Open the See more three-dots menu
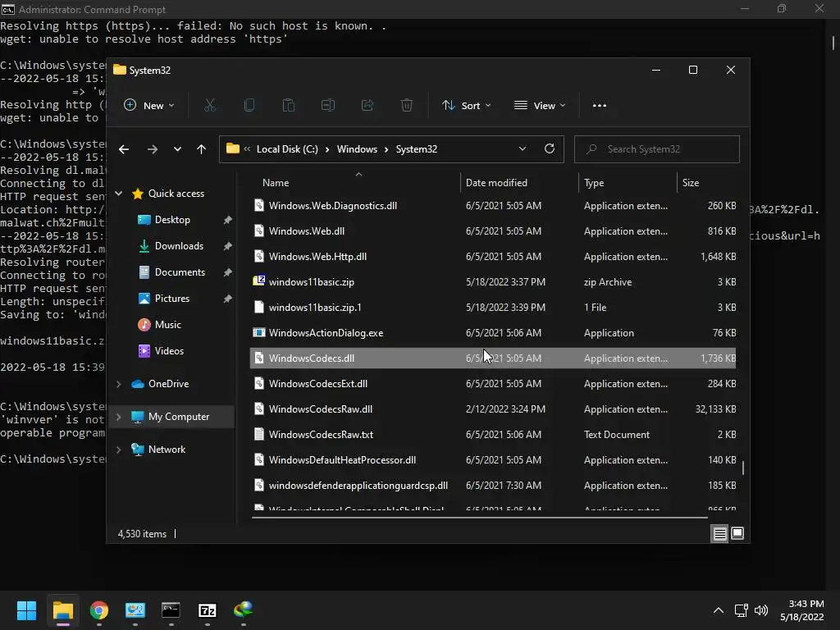 [x=600, y=106]
